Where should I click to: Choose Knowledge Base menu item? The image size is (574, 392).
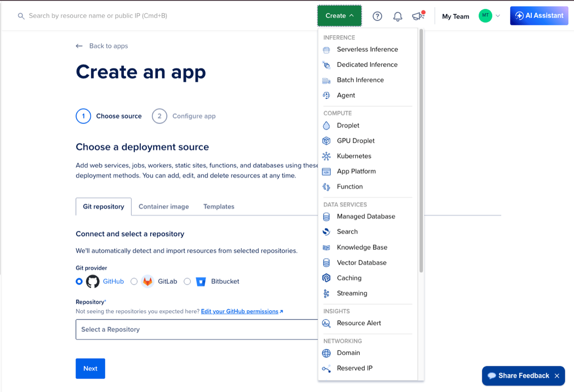coord(367,248)
